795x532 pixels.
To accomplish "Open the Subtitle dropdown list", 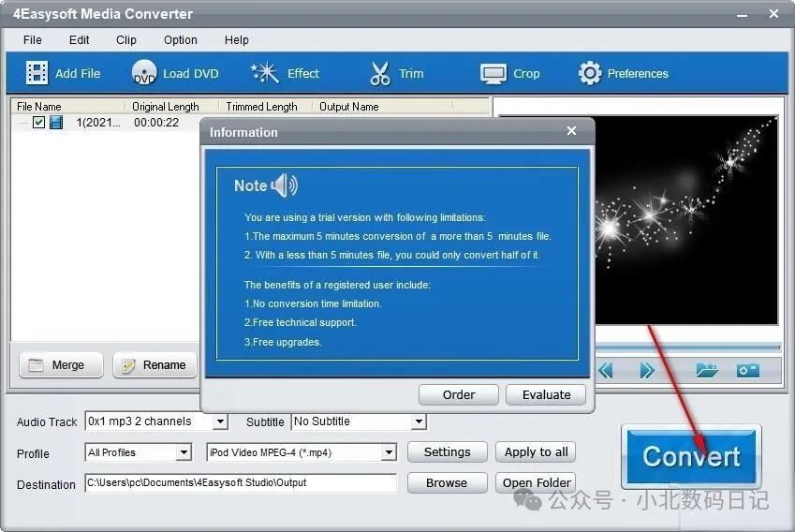I will (419, 422).
